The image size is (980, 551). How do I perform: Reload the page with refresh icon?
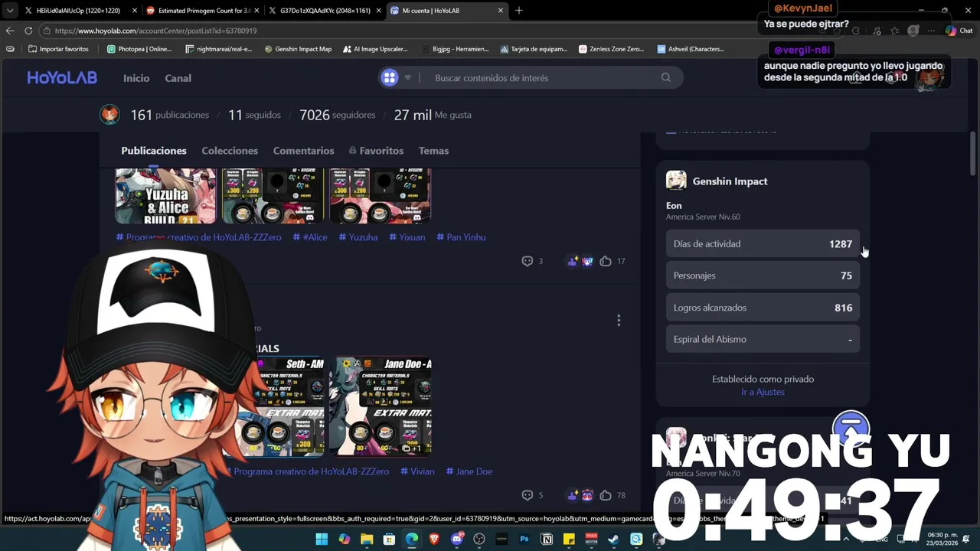click(x=28, y=31)
